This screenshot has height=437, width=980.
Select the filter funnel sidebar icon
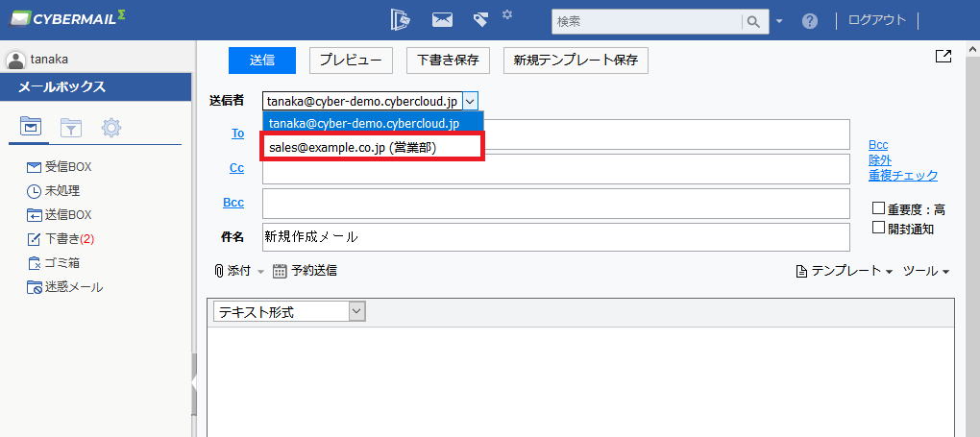71,127
